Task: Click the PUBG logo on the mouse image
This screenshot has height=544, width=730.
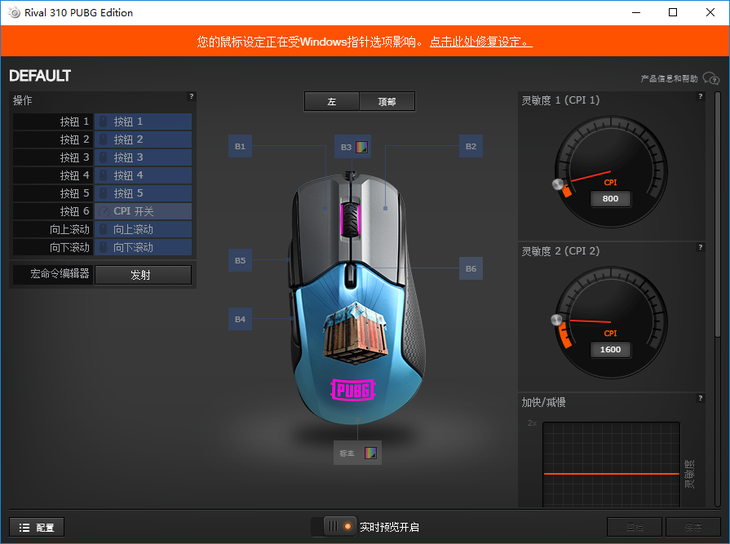Action: [x=353, y=390]
